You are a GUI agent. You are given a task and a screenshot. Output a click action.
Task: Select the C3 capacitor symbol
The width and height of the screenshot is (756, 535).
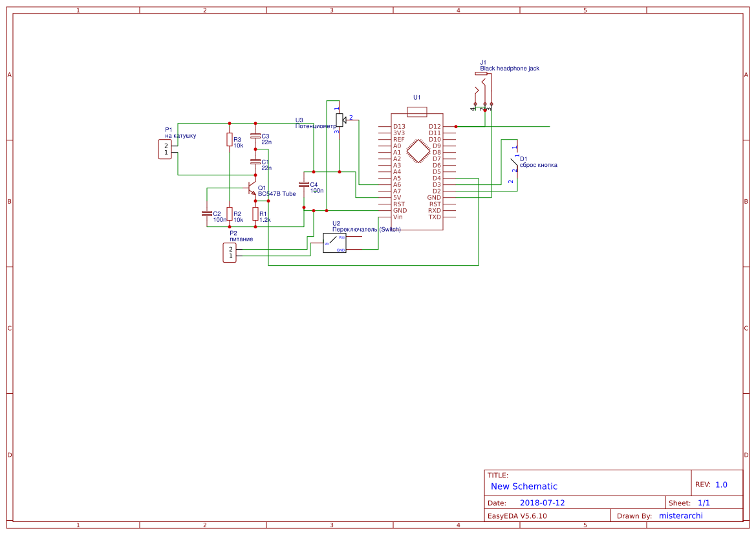point(255,136)
